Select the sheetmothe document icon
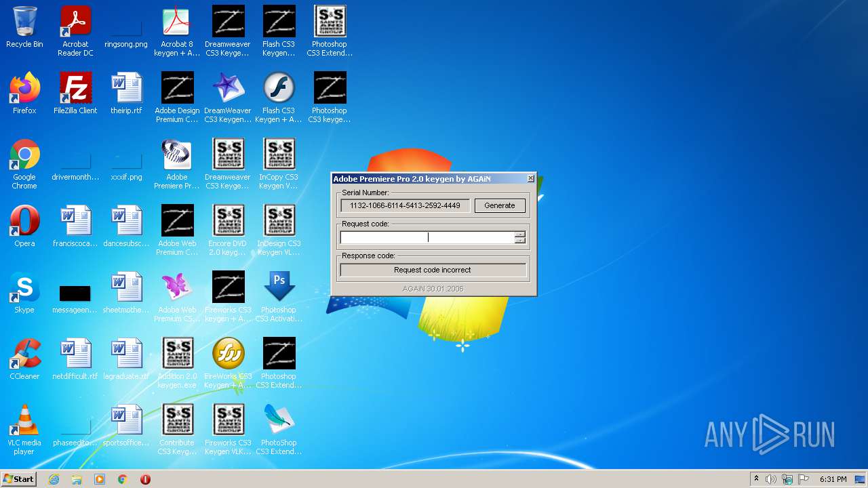This screenshot has width=868, height=488. coord(126,292)
